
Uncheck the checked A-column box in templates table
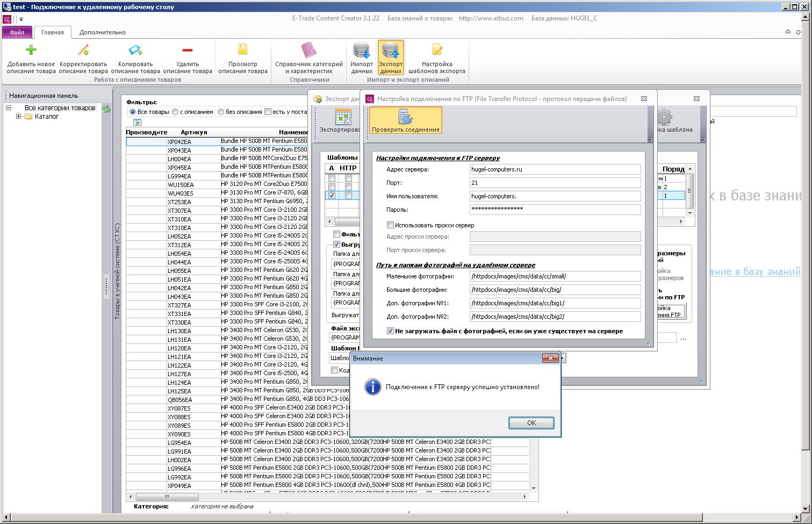point(332,196)
